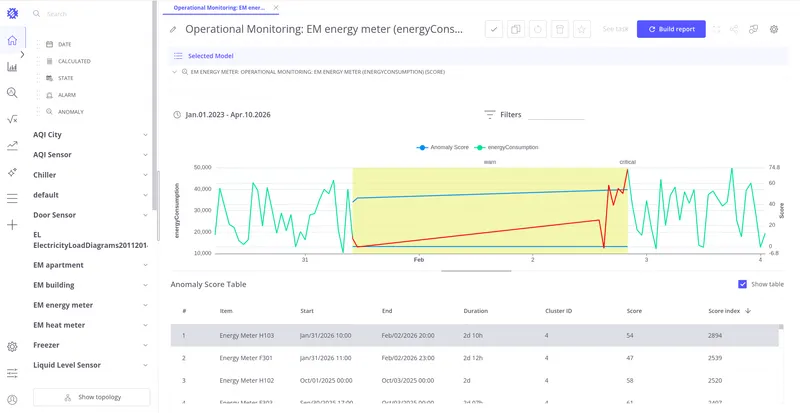Click the trash delete toolbar button
The image size is (800, 413).
[x=560, y=29]
